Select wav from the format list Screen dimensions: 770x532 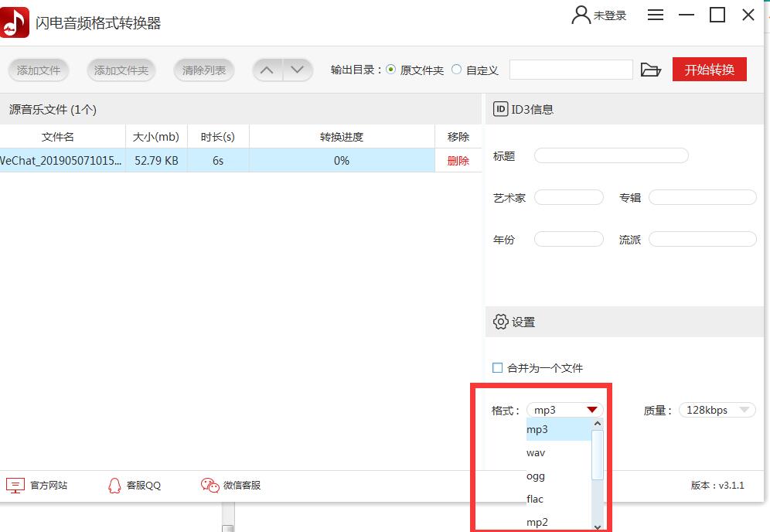point(536,452)
